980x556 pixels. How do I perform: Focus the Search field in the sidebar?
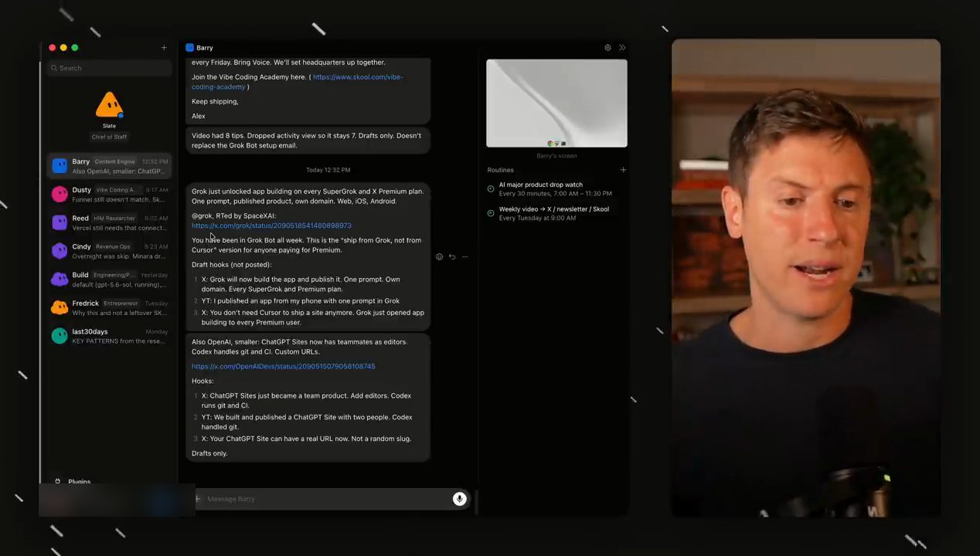click(109, 68)
